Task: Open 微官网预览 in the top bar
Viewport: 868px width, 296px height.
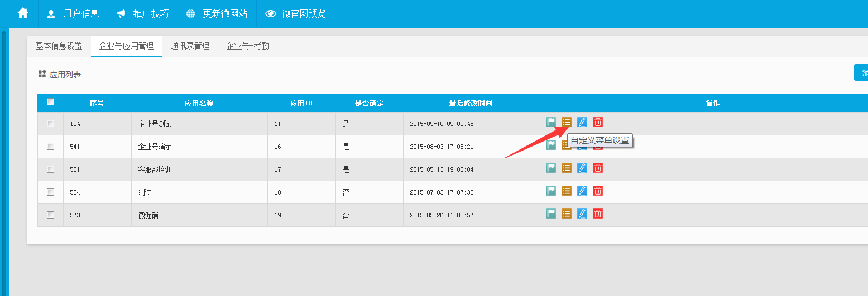Action: pyautogui.click(x=296, y=13)
